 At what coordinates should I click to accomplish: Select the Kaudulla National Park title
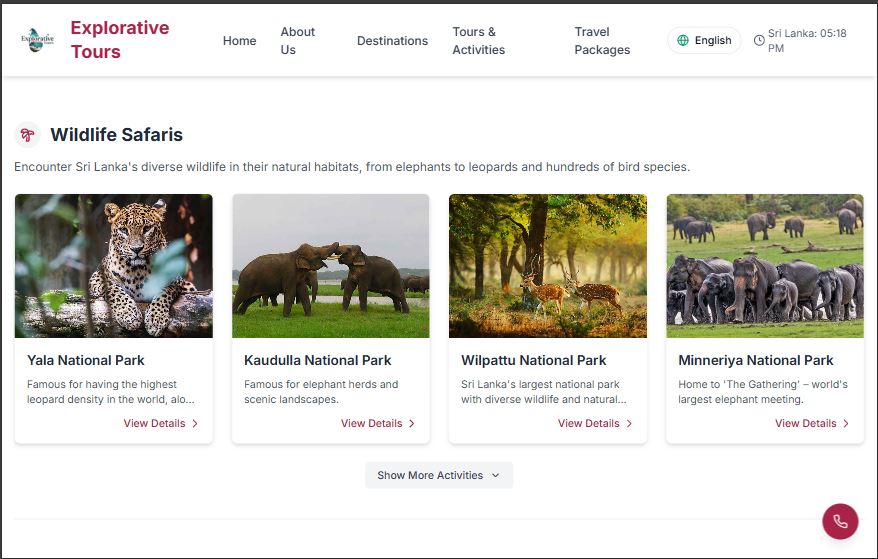tap(317, 360)
